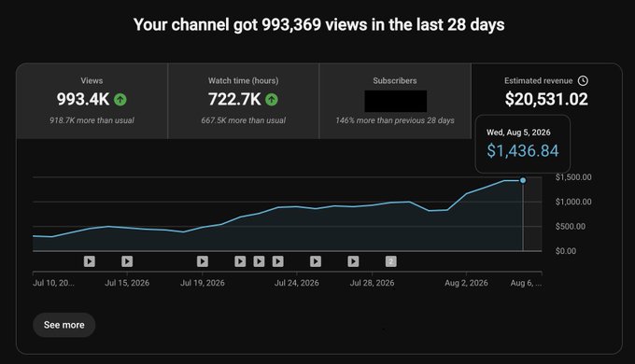Open the first of three adjacent video markers
The width and height of the screenshot is (635, 364).
(x=240, y=261)
